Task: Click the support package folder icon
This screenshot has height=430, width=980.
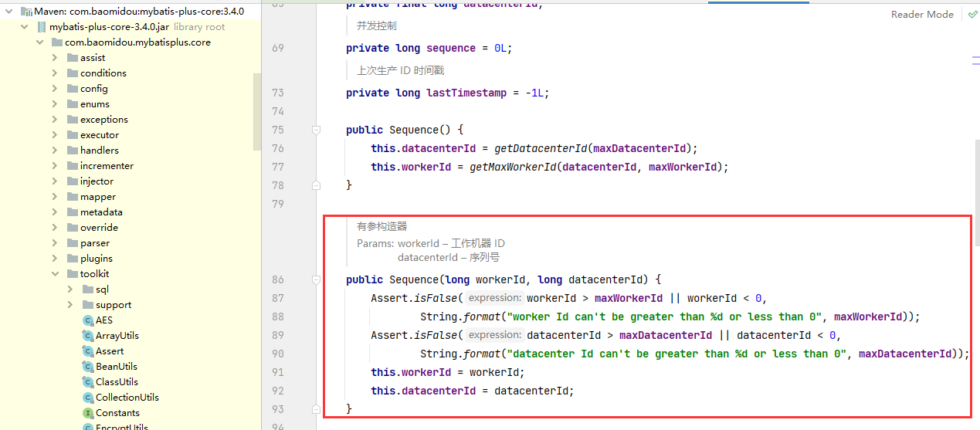Action: tap(87, 305)
